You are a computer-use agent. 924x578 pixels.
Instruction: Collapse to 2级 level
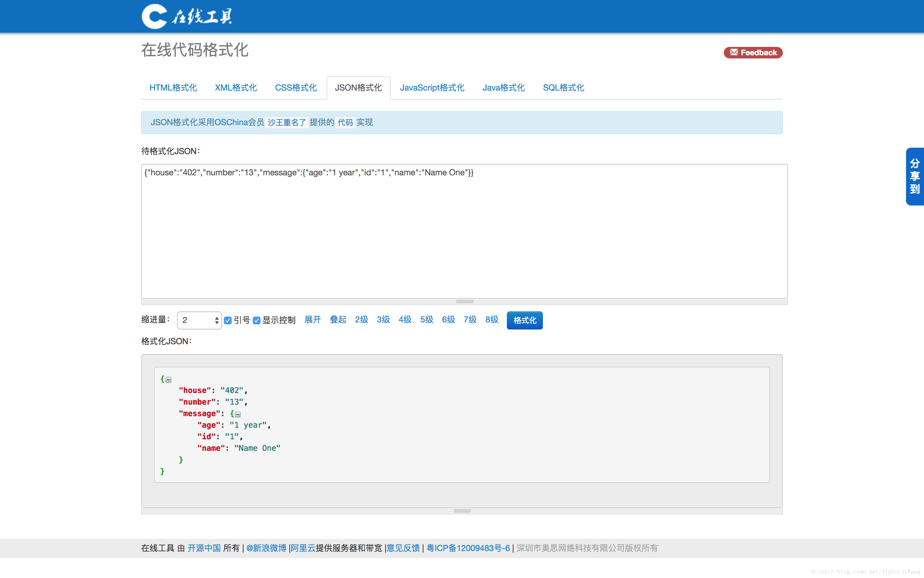point(361,320)
